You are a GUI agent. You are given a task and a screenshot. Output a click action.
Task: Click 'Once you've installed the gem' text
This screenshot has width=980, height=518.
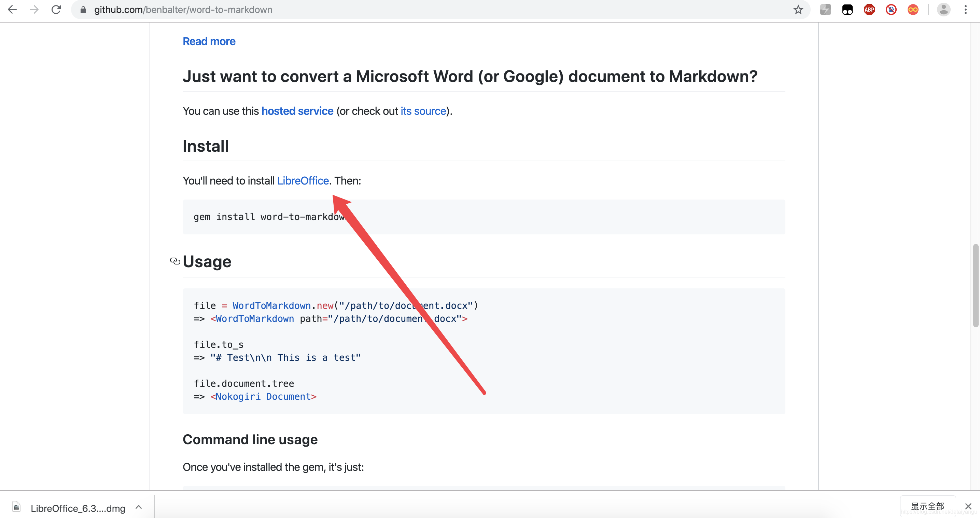click(x=273, y=467)
